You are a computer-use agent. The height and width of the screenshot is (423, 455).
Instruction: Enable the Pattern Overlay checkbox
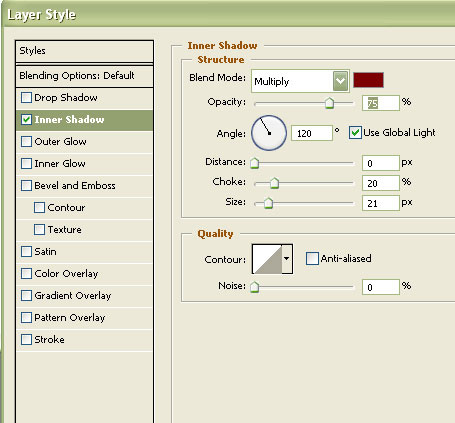tap(26, 318)
